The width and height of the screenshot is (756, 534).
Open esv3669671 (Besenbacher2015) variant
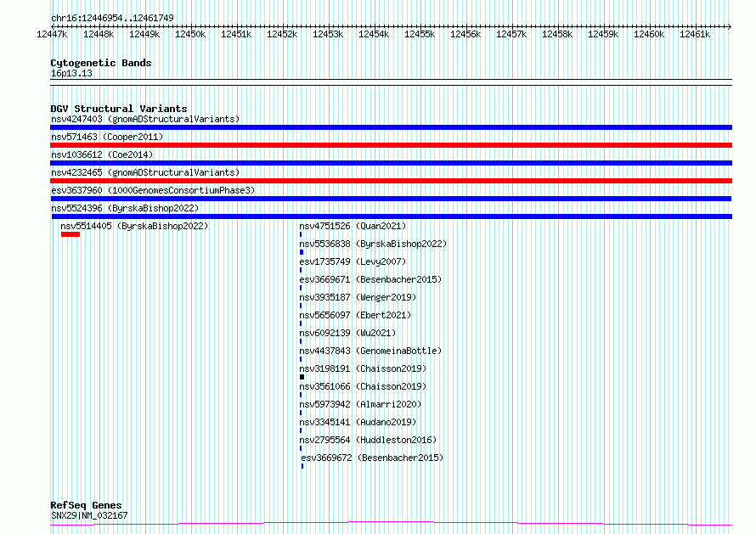pos(370,279)
